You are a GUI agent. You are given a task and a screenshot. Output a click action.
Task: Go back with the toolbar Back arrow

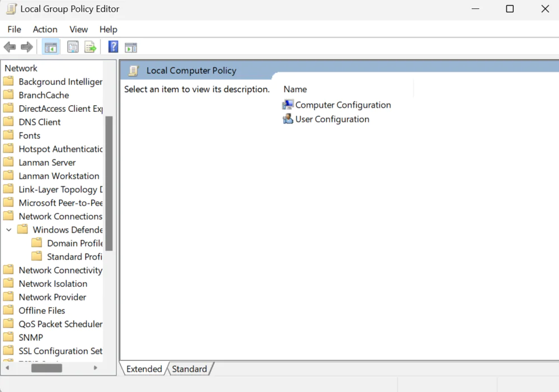pos(10,47)
